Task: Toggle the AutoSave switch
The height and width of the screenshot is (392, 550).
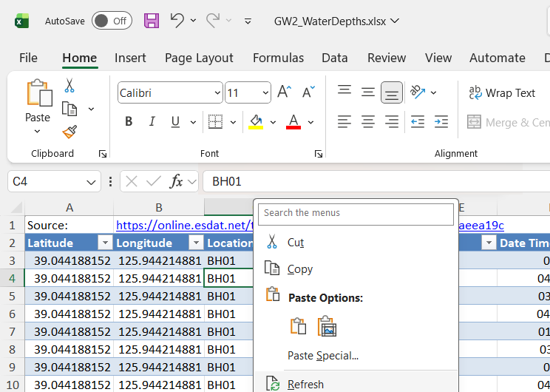Action: (x=112, y=21)
